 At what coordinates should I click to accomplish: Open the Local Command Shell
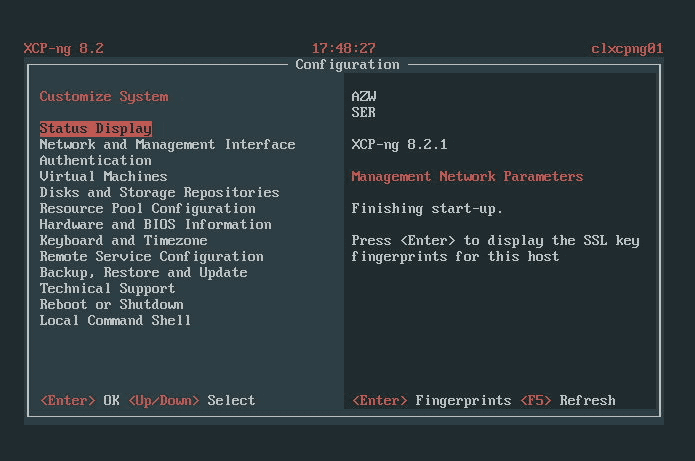115,321
